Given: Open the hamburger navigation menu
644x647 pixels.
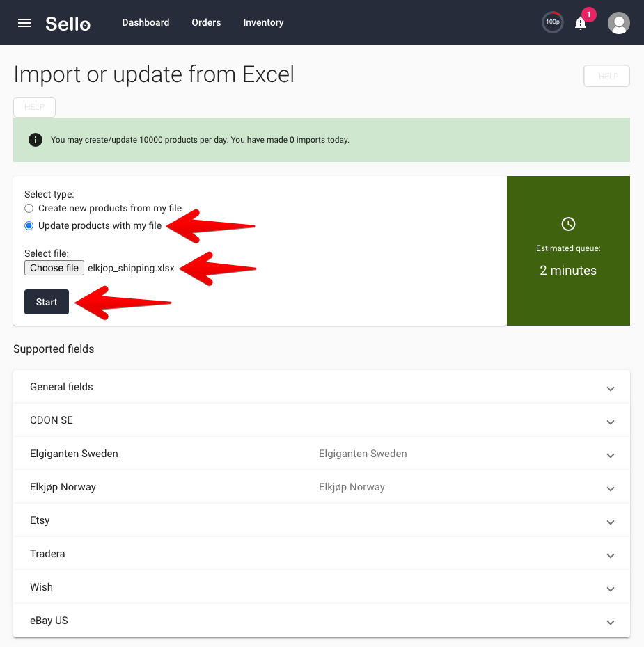Looking at the screenshot, I should [x=24, y=23].
